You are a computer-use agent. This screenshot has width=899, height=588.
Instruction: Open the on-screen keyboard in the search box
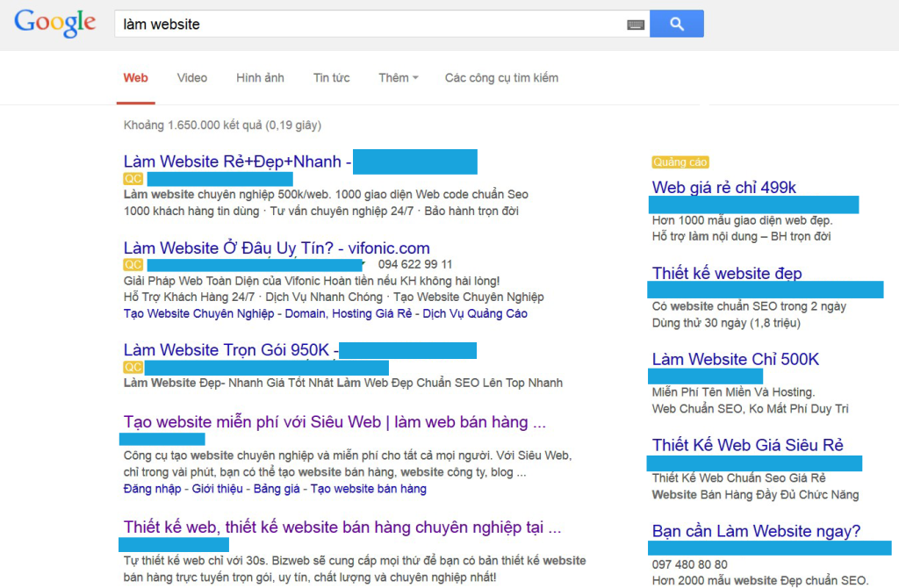pos(636,24)
